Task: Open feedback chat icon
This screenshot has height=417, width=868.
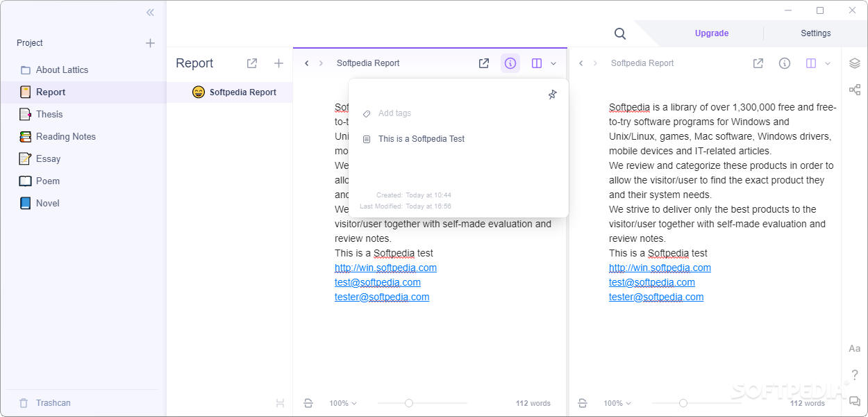Action: tap(855, 401)
